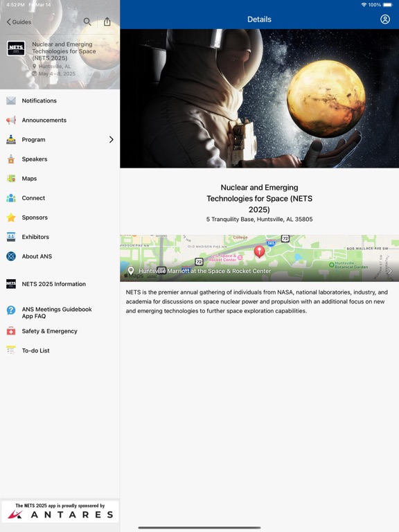This screenshot has height=532, width=399.
Task: Click the Exhibitors booth icon
Action: tap(11, 237)
